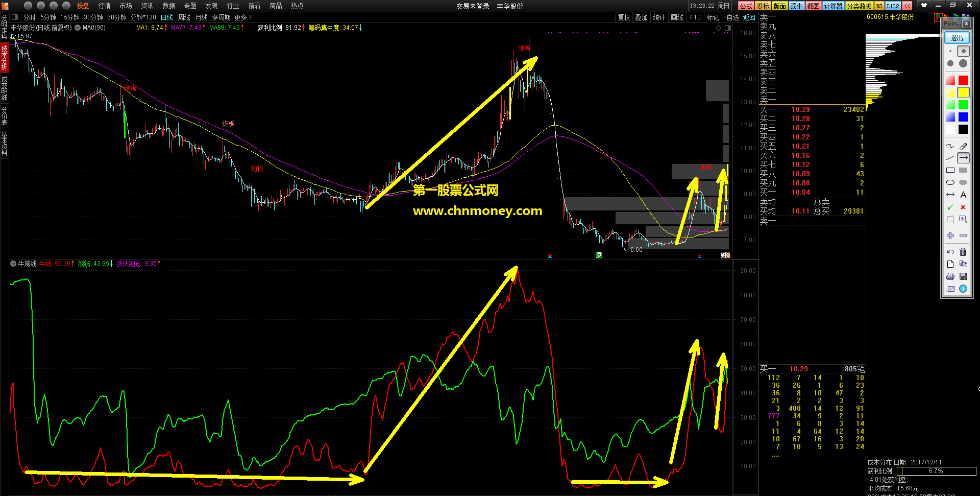
Task: Add stock via +自选 button
Action: [731, 17]
